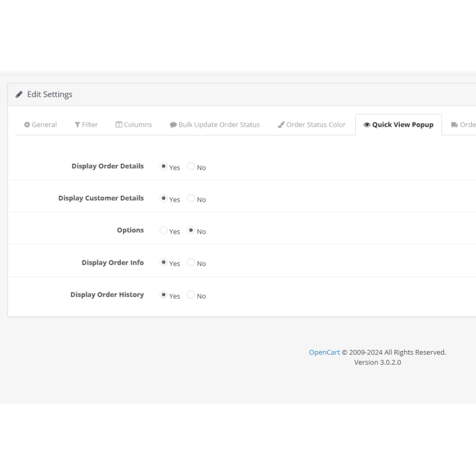Click the table icon on the Columns tab
Image resolution: width=476 pixels, height=476 pixels.
[119, 124]
